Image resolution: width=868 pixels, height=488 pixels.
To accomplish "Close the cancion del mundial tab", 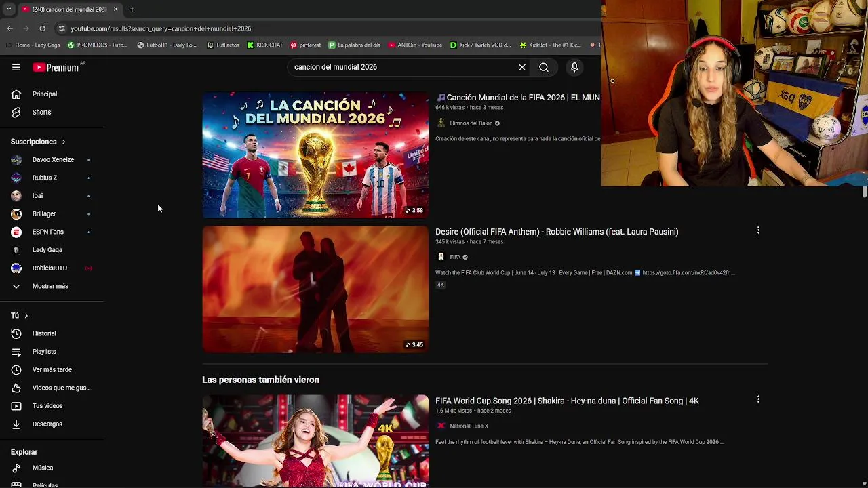I will (115, 9).
